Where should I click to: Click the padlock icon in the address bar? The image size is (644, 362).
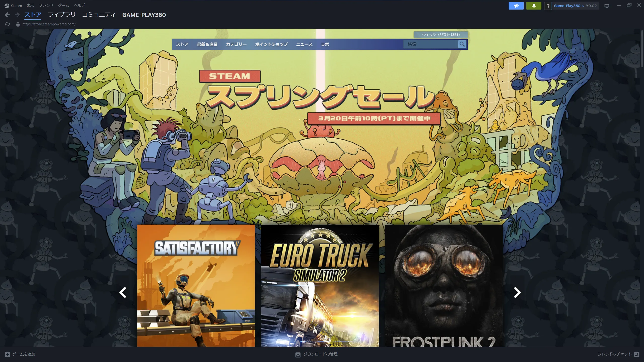point(18,24)
